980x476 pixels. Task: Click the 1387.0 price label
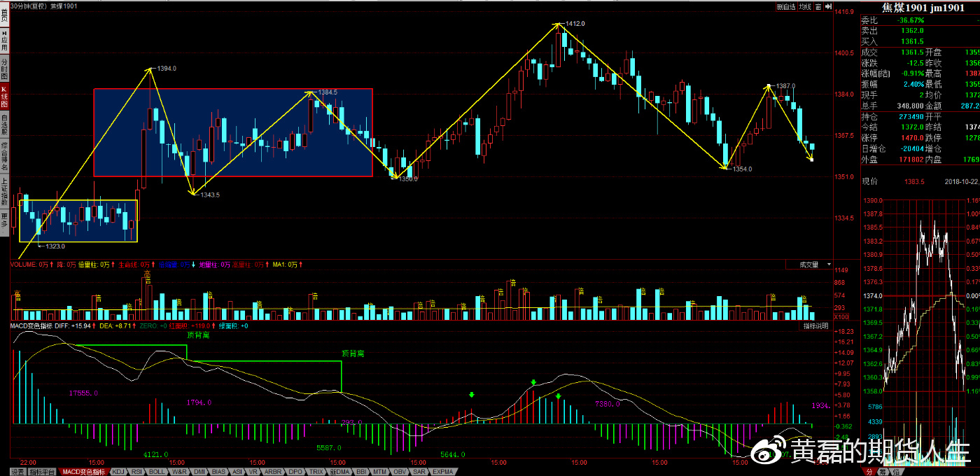(x=785, y=85)
